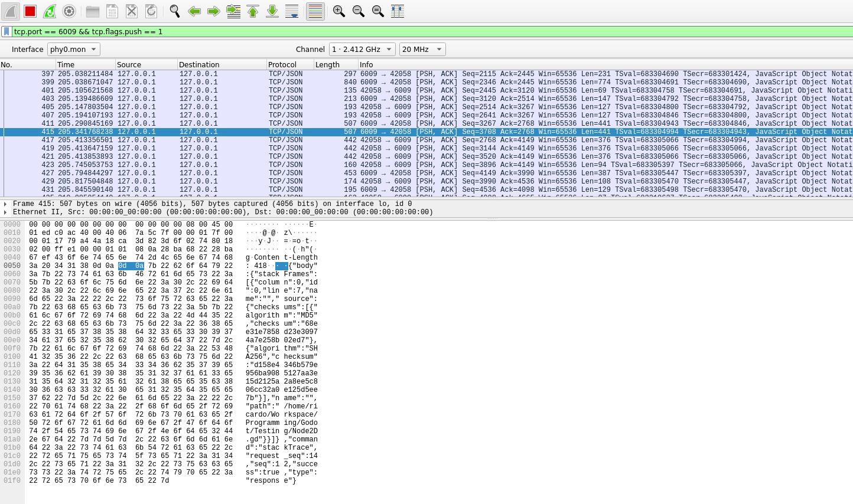Open Find Packet magnifier icon
853x504 pixels.
pos(175,11)
